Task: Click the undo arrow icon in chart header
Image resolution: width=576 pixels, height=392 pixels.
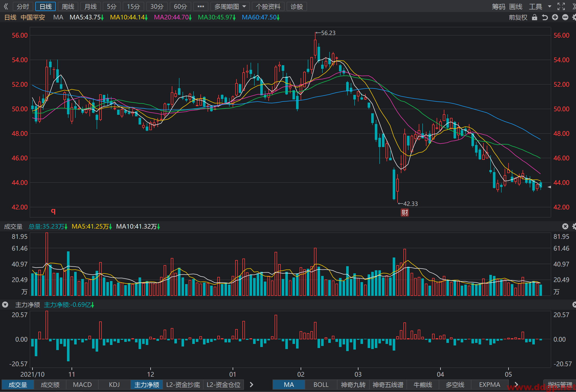Action: click(545, 17)
